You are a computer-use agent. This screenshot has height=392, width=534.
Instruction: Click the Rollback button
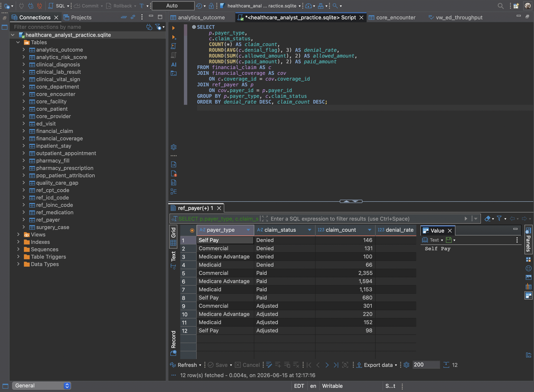coord(119,6)
